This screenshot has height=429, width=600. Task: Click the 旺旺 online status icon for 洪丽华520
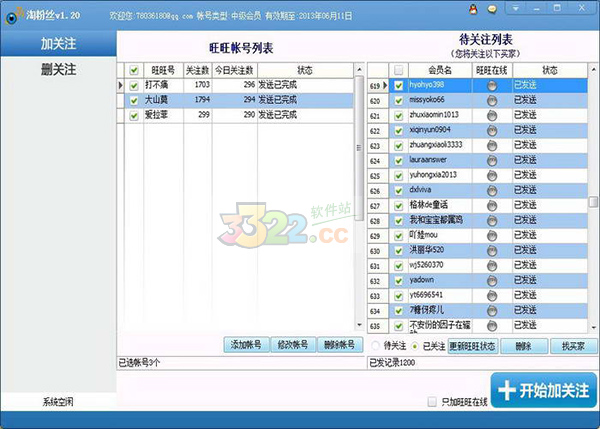click(x=492, y=251)
